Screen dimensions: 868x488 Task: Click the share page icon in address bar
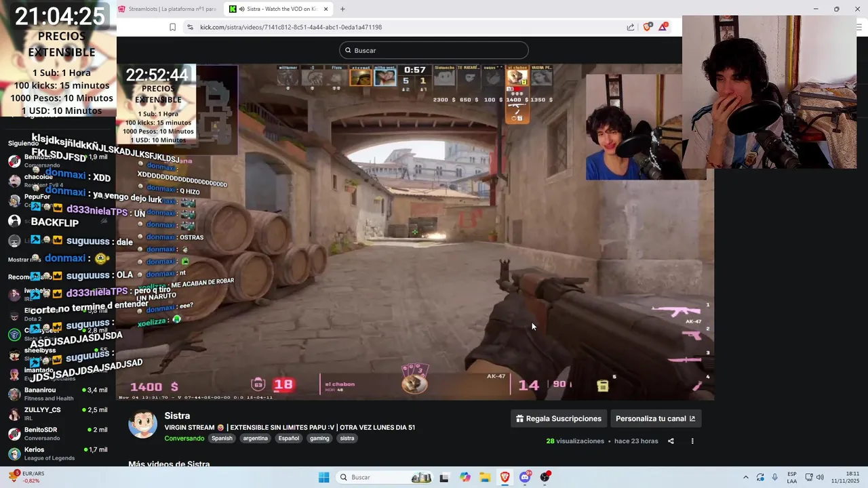631,27
